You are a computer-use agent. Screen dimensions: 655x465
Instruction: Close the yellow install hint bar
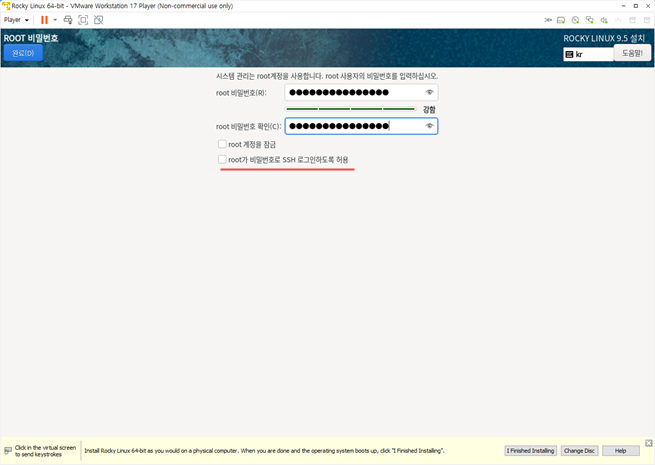648,443
